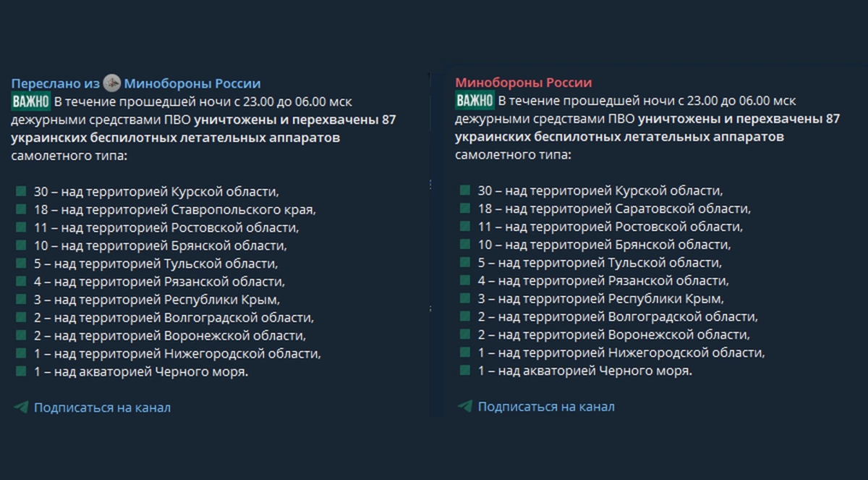Click the Республики Крым green bullet in forwarded post
This screenshot has width=868, height=480.
21,300
